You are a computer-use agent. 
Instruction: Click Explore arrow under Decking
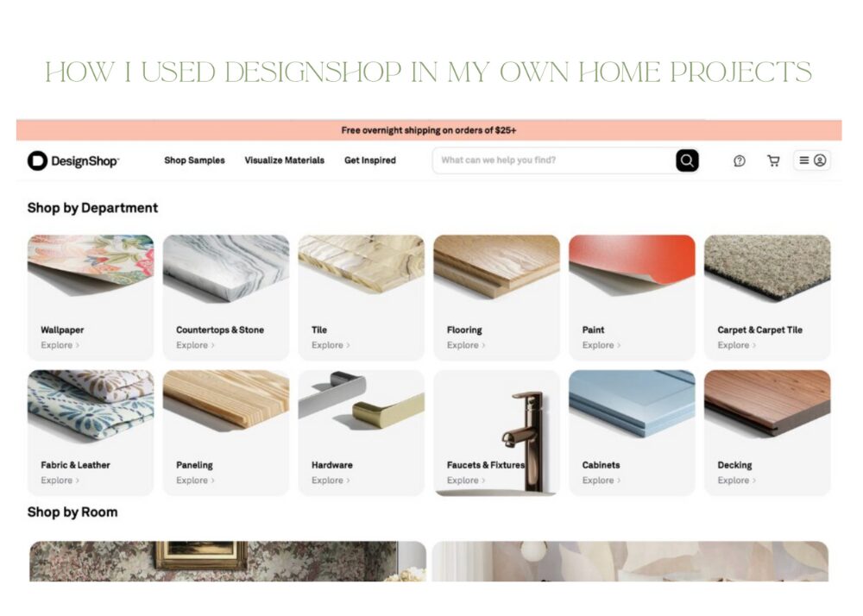[x=754, y=481]
